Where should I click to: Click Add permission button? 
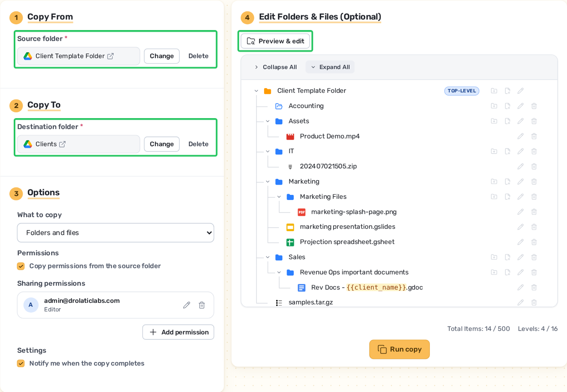178,332
